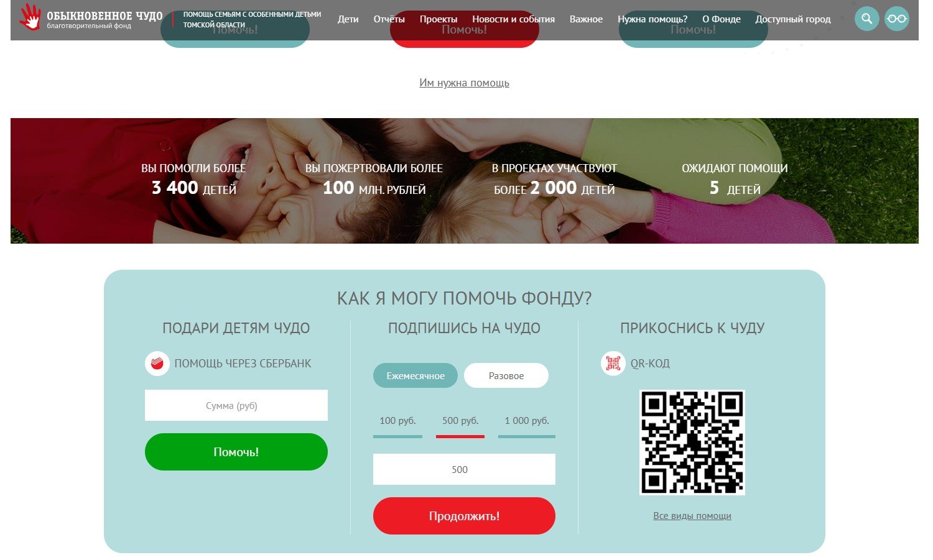This screenshot has height=560, width=933.
Task: Select the Ежемесячное donation option
Action: pyautogui.click(x=415, y=375)
